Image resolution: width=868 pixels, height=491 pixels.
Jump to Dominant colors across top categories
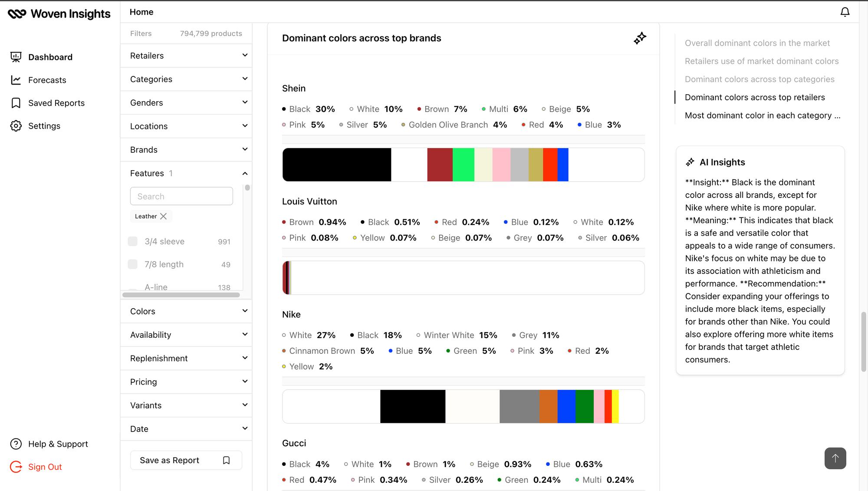click(x=759, y=79)
